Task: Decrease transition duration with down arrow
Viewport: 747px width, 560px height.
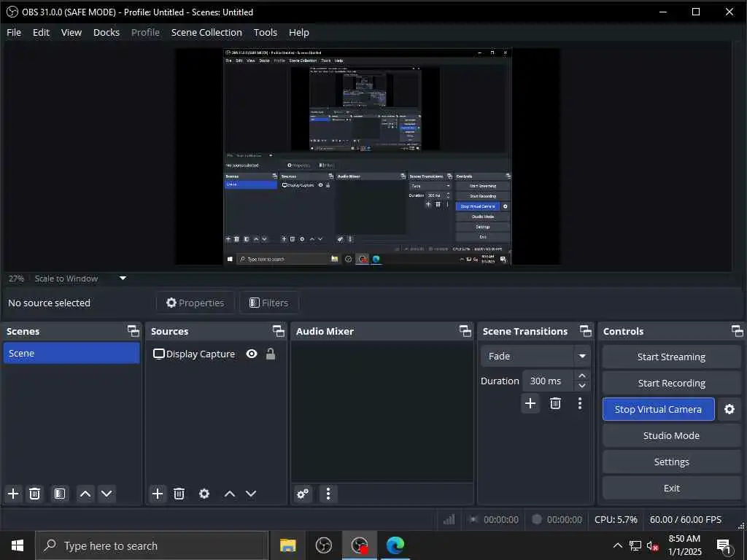Action: [x=581, y=386]
